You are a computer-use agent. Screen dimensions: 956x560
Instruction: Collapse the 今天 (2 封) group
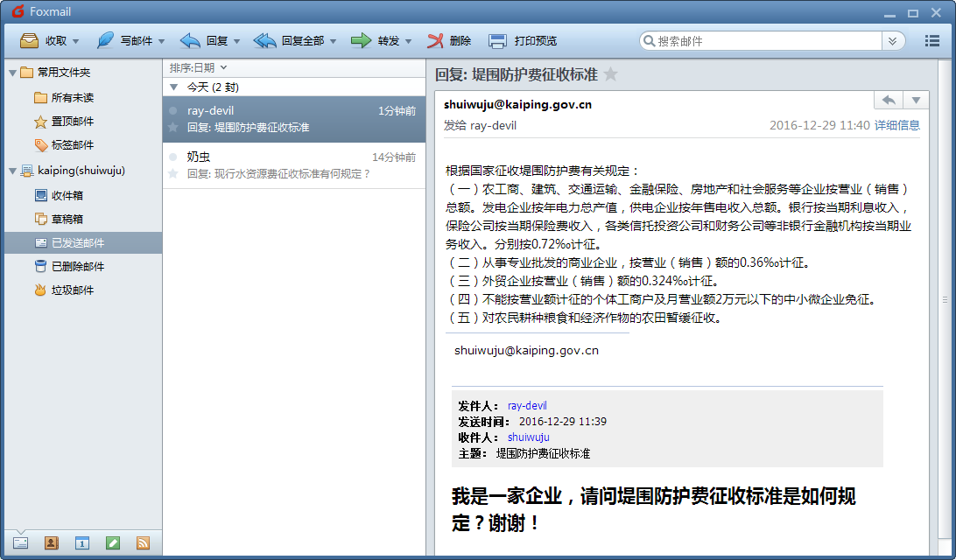[174, 87]
